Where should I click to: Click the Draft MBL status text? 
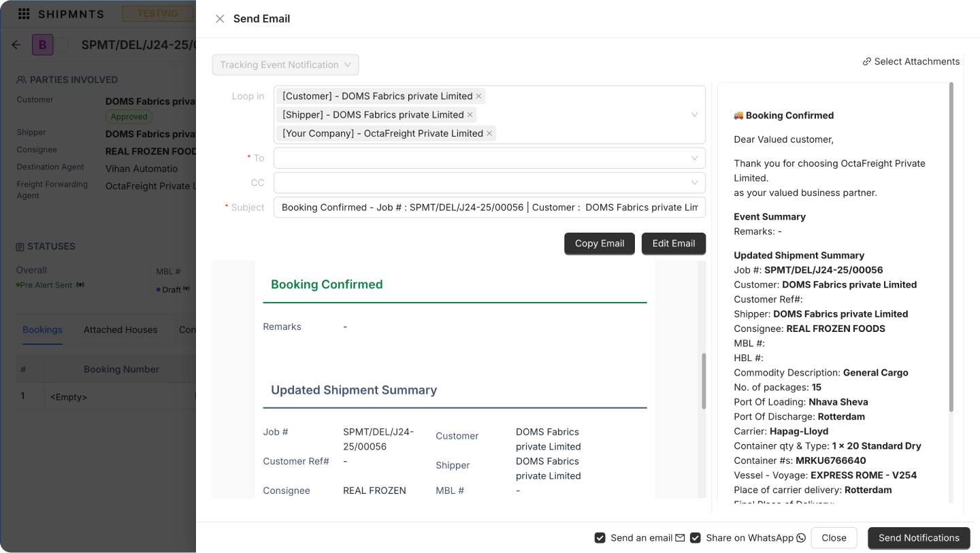point(171,290)
